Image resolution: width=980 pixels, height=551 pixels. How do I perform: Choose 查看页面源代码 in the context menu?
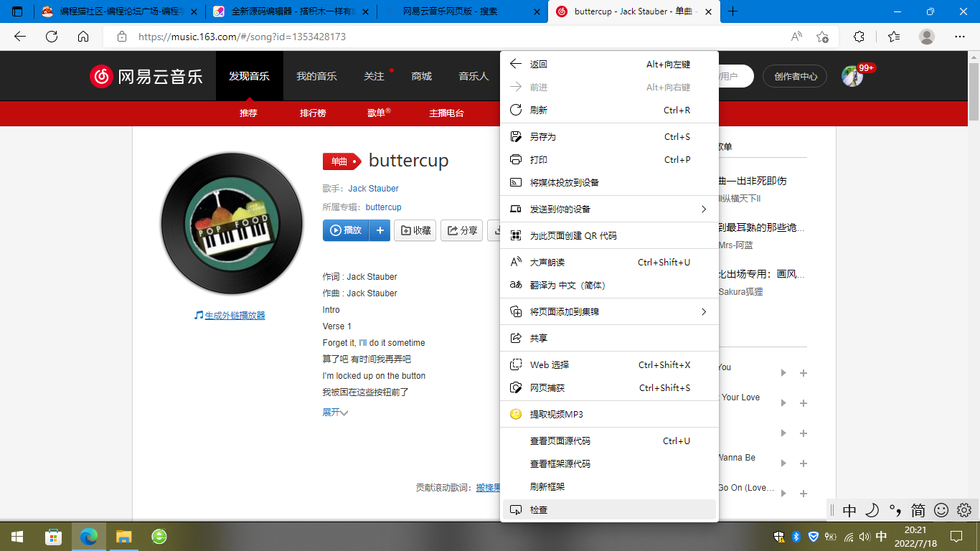[609, 441]
